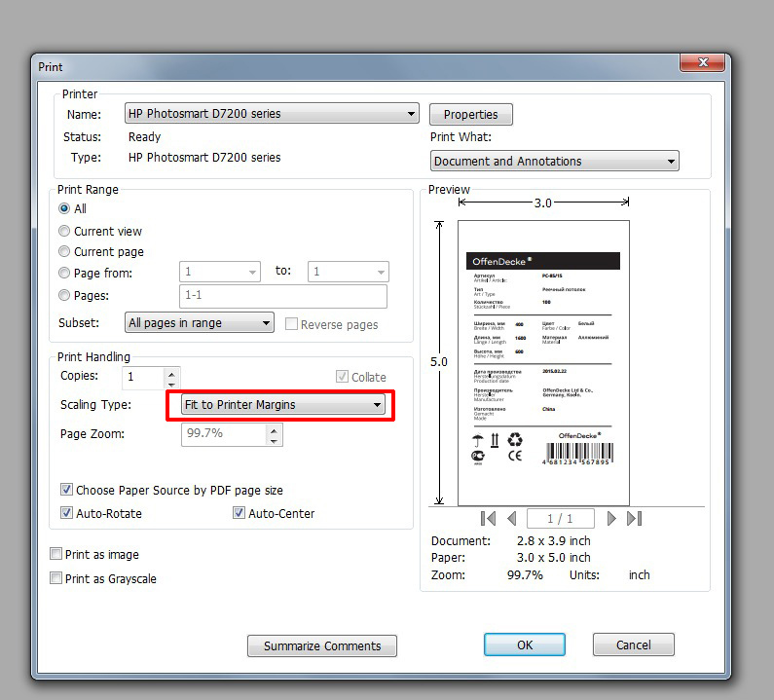Jump to last preview page
This screenshot has width=774, height=700.
(634, 519)
